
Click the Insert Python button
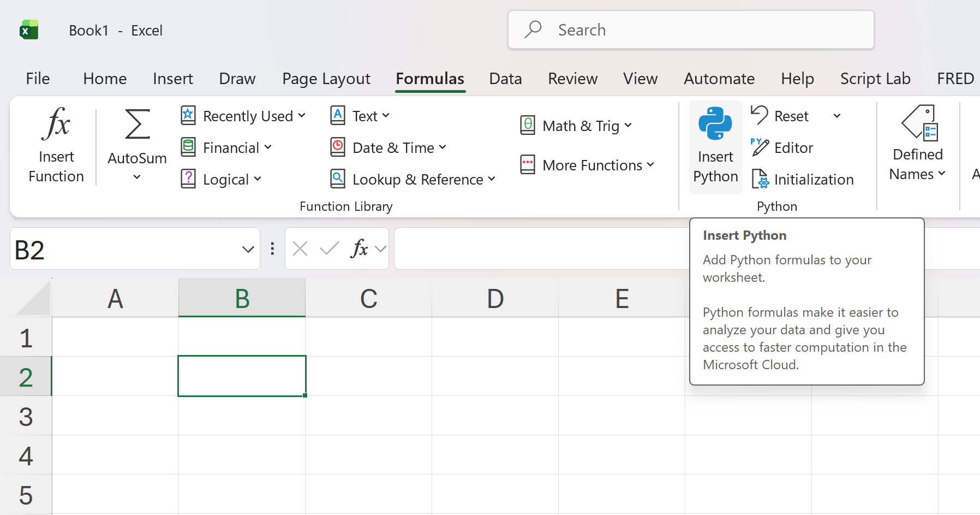coord(715,146)
